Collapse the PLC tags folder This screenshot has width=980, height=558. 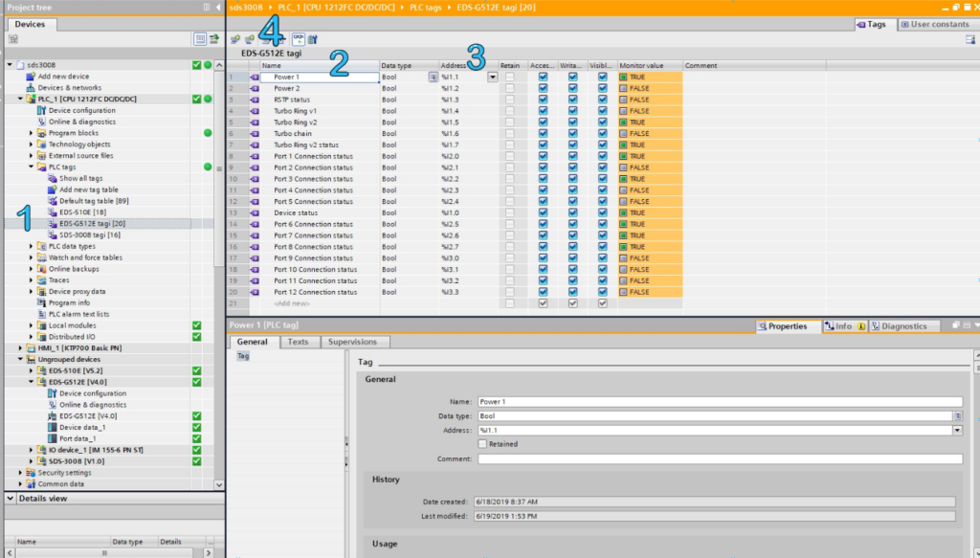pyautogui.click(x=31, y=167)
